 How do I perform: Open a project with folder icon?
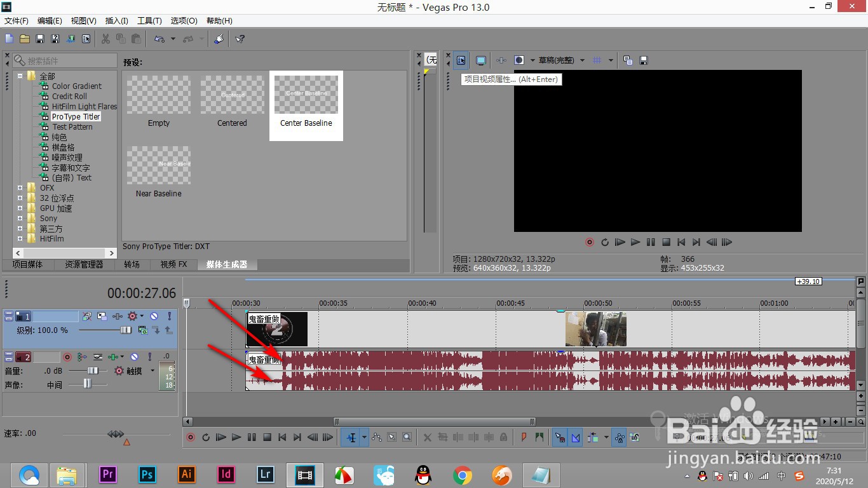(24, 39)
